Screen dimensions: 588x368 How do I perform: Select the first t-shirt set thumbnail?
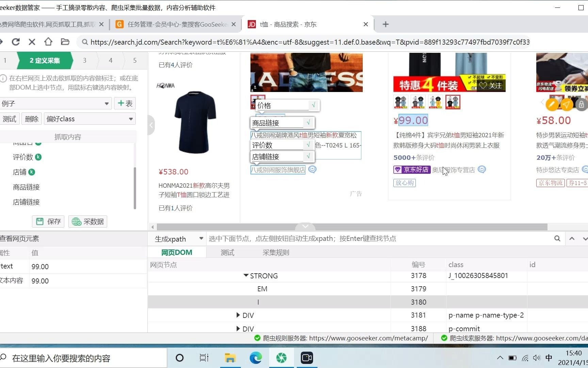click(x=401, y=102)
